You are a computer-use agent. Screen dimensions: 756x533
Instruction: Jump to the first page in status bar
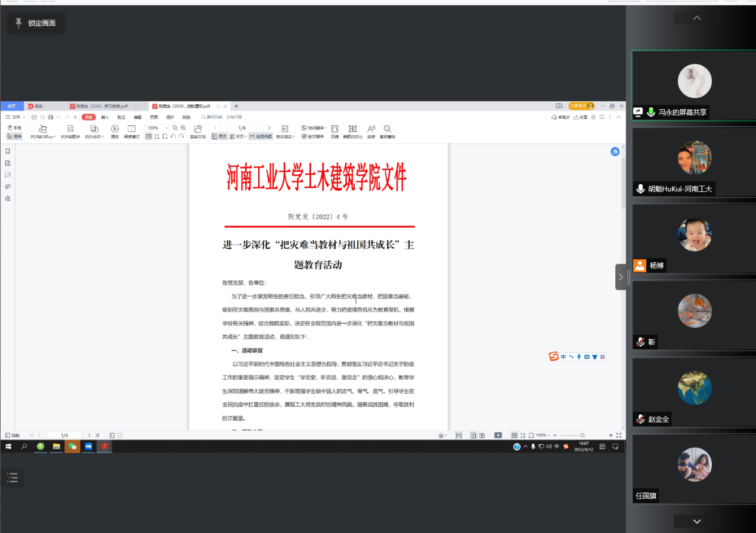pos(31,435)
